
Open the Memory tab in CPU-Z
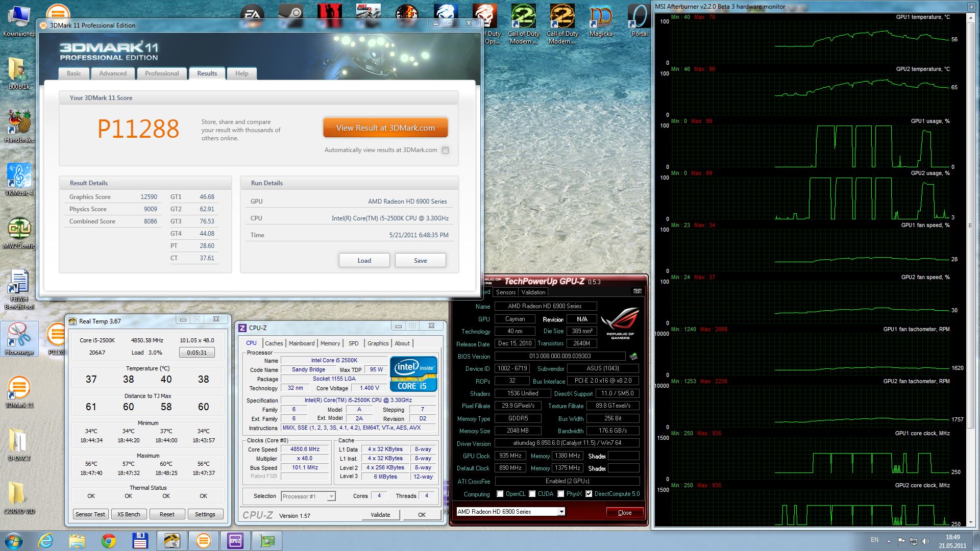(330, 343)
